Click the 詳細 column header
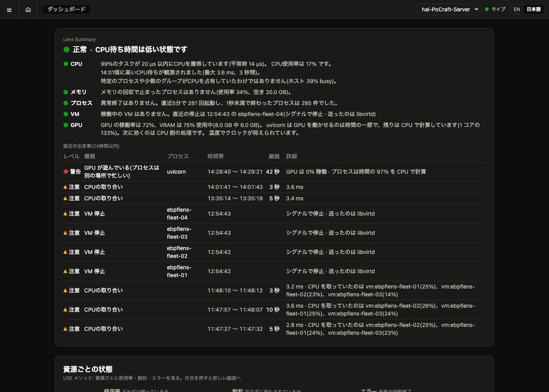Screen dimensions: 549x392 pyautogui.click(x=291, y=156)
